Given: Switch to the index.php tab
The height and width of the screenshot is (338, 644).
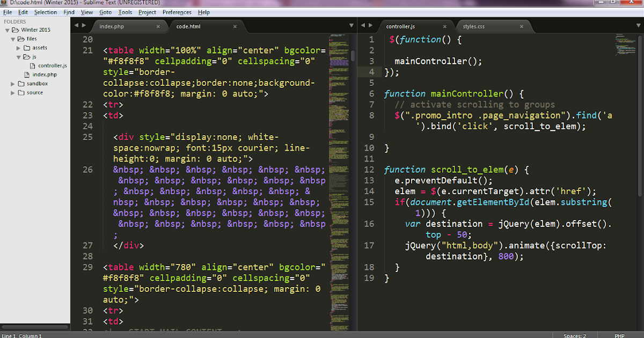Looking at the screenshot, I should click(129, 26).
